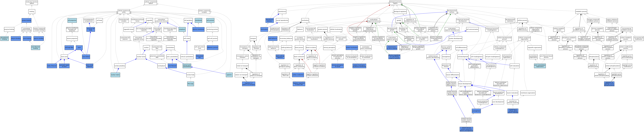Image resolution: width=644 pixels, height=132 pixels.
Task: Click the cardiac conduction node
Action: coord(298,75)
